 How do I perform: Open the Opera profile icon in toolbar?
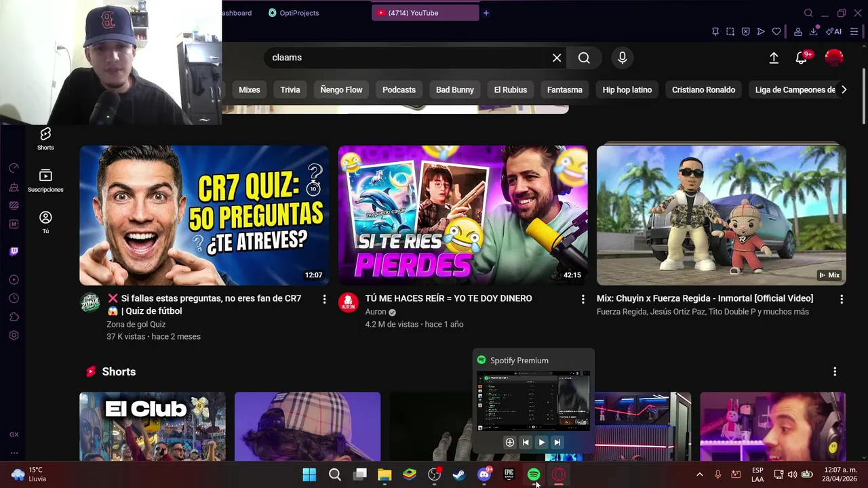point(798,31)
